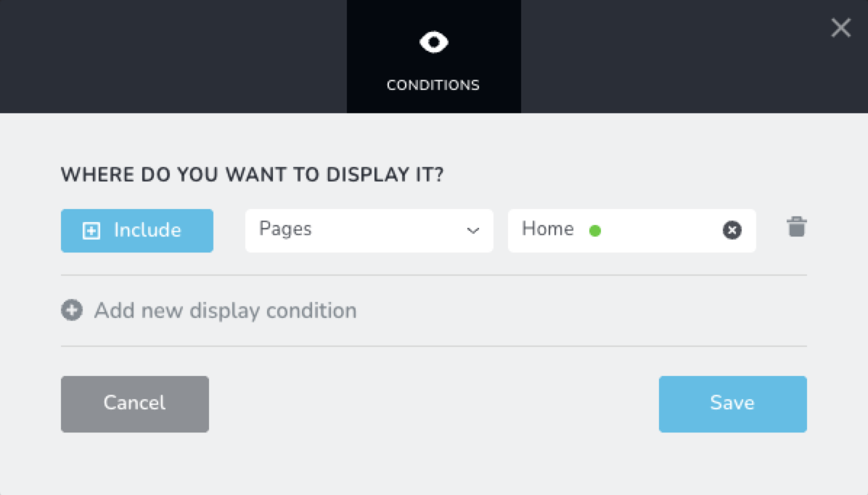Click inside the Home page selection field
868x495 pixels.
click(x=653, y=231)
